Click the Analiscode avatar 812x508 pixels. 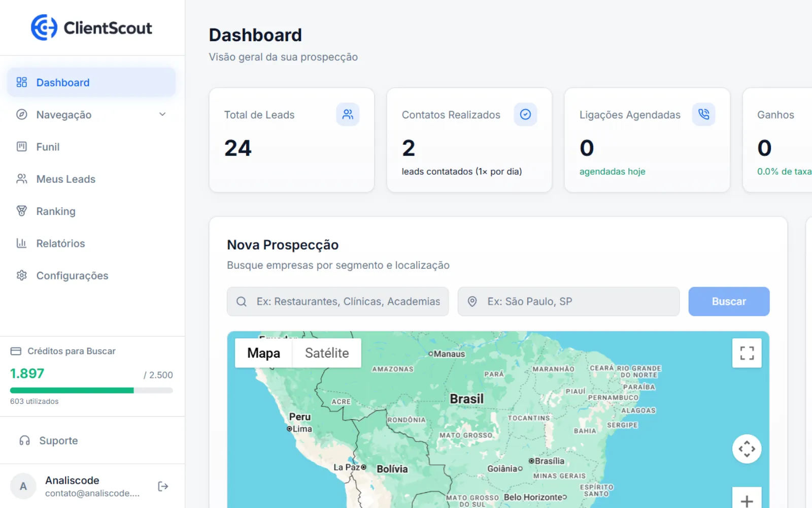[x=23, y=486]
